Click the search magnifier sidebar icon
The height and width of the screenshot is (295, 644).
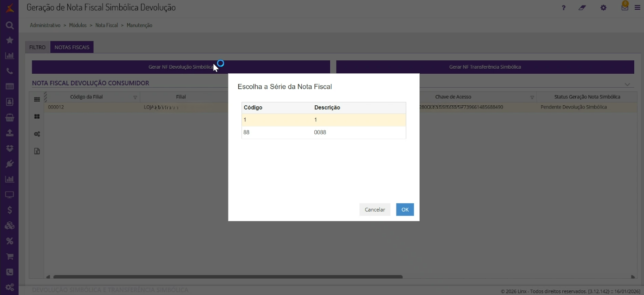(9, 26)
